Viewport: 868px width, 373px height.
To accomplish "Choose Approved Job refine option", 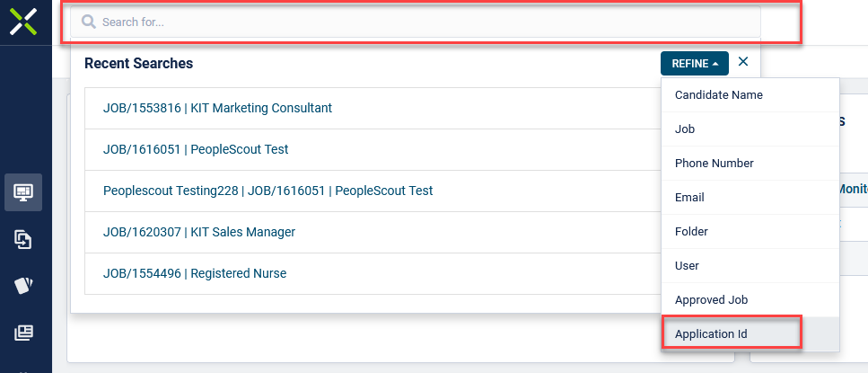I will tap(711, 300).
